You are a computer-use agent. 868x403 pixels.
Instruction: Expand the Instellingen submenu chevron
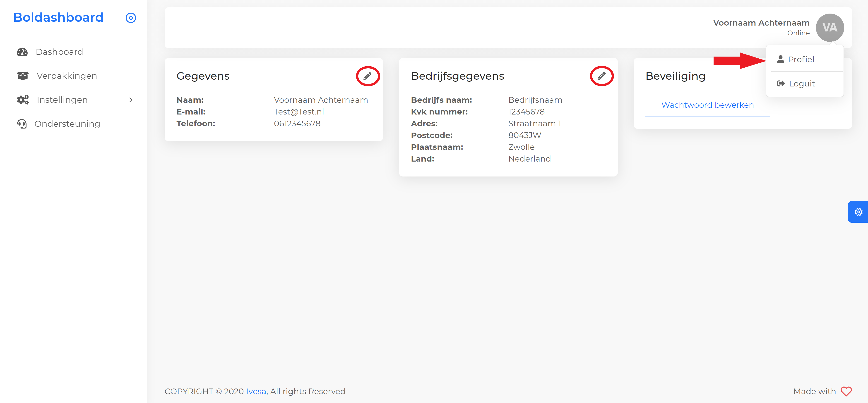[131, 100]
